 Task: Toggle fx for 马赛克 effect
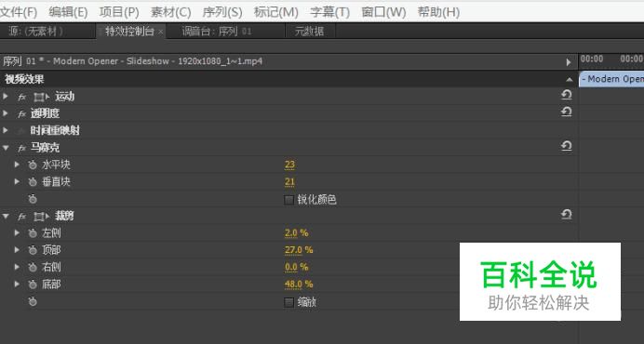click(21, 148)
